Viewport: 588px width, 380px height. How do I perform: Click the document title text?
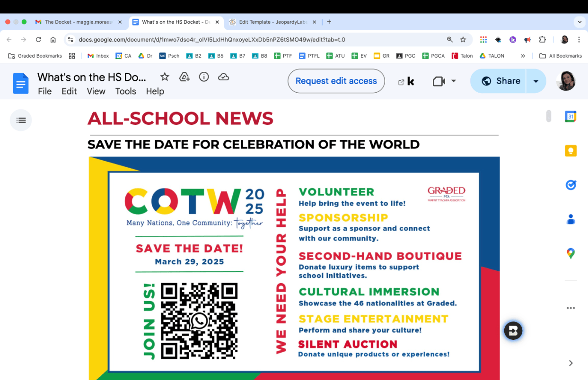click(x=92, y=77)
